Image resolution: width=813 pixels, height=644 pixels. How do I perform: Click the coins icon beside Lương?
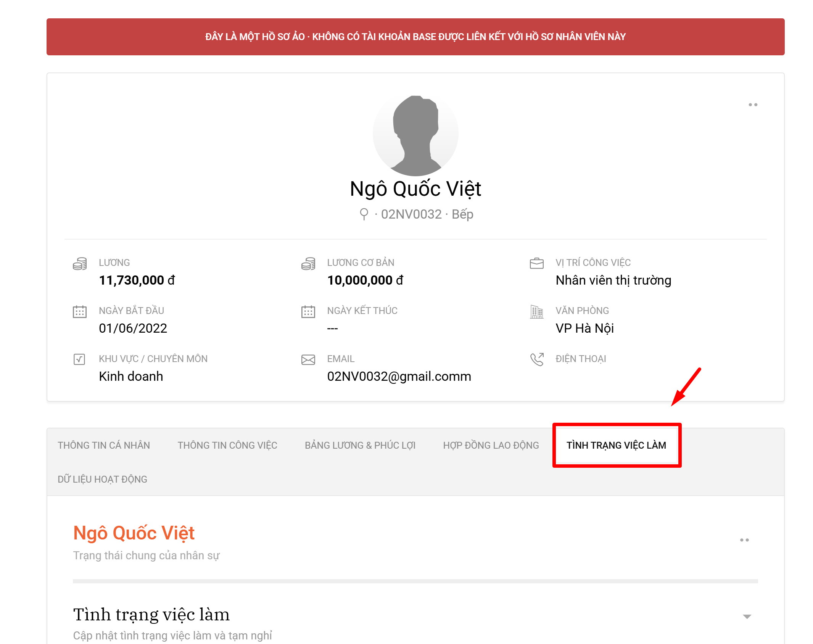click(80, 264)
